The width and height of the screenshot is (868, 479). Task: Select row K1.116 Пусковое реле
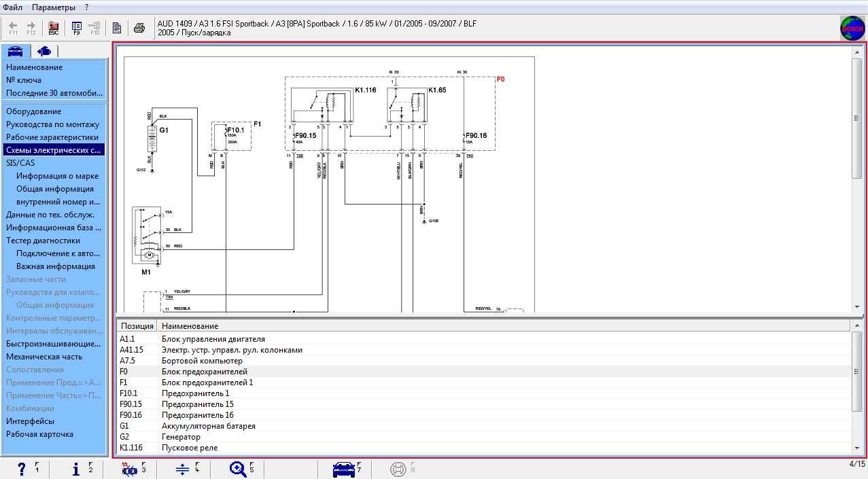pos(484,448)
